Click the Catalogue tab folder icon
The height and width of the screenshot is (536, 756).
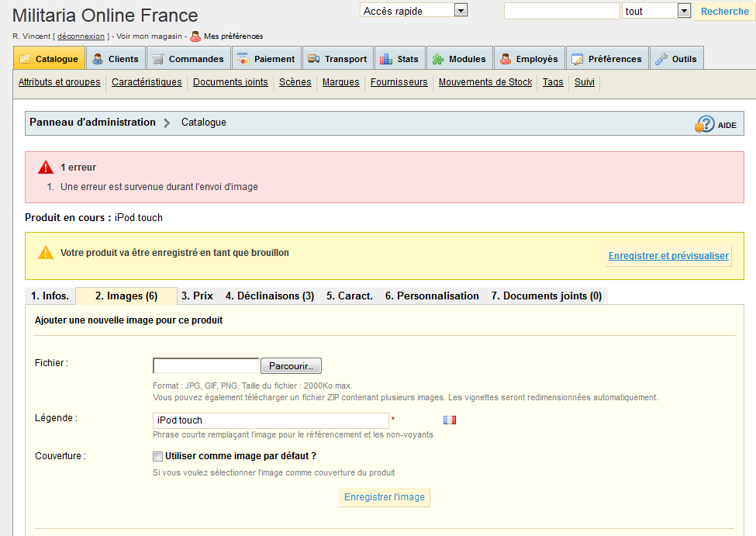[24, 60]
